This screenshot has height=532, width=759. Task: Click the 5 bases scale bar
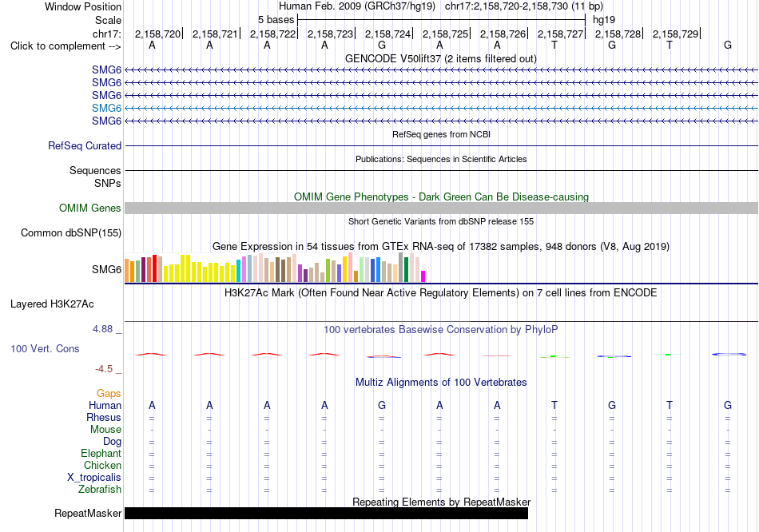[x=441, y=20]
